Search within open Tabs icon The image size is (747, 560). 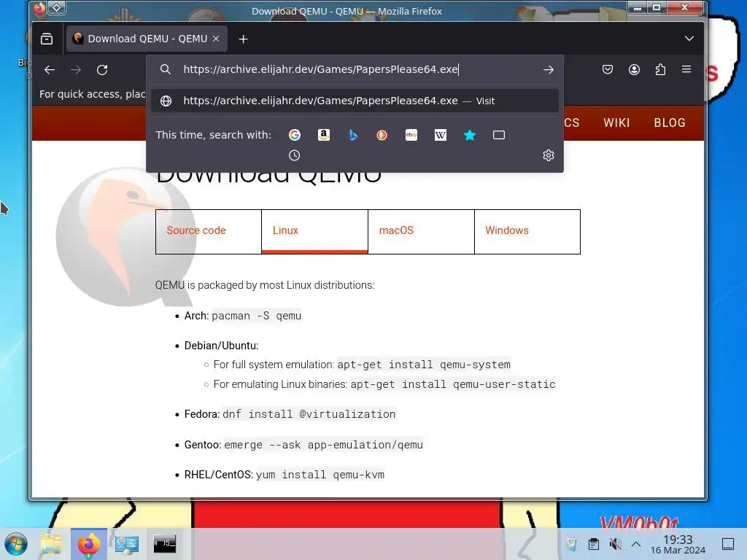click(x=499, y=135)
